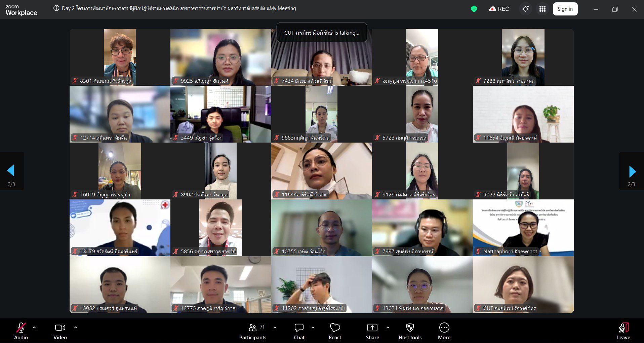
Task: Expand the Audio settings arrow
Action: tap(34, 327)
